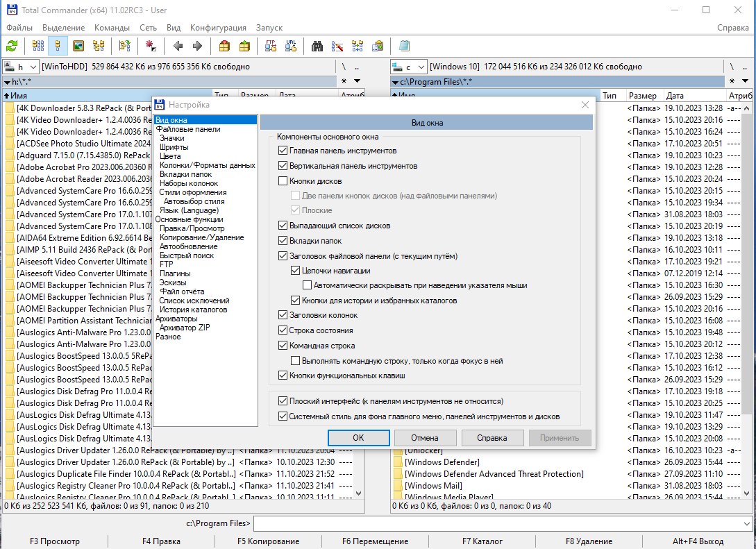This screenshot has height=549, width=756.
Task: Open left panel directory history arrow
Action: [358, 81]
